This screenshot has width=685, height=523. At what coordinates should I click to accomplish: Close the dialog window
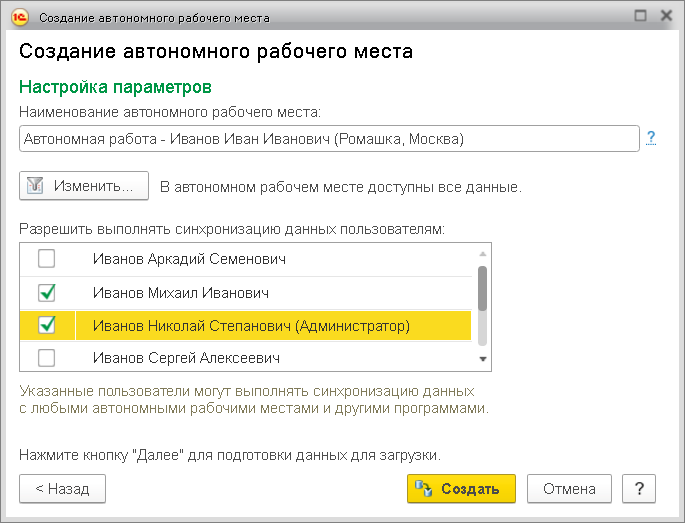click(x=664, y=17)
